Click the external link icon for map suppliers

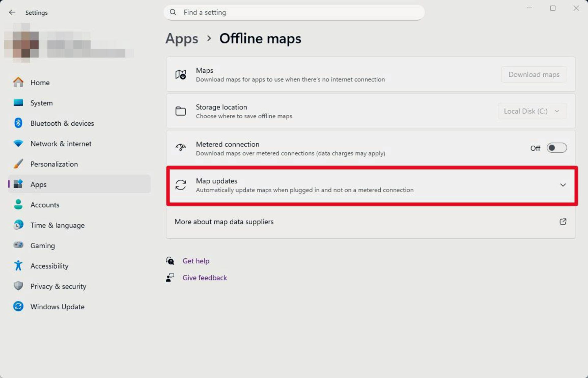(563, 222)
